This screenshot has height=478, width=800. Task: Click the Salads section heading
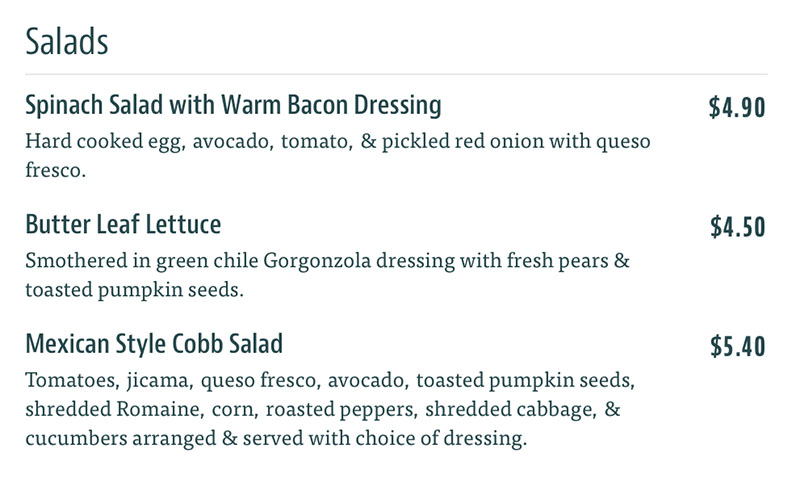click(67, 41)
